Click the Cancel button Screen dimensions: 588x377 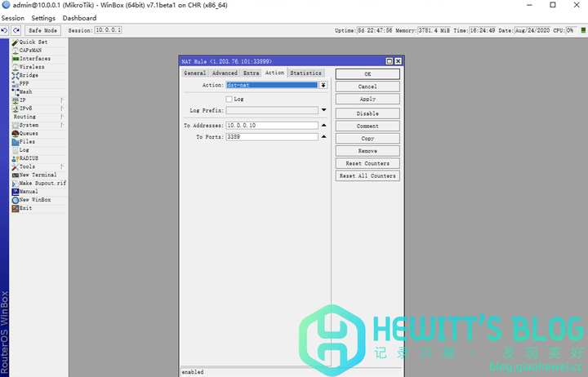coord(367,86)
